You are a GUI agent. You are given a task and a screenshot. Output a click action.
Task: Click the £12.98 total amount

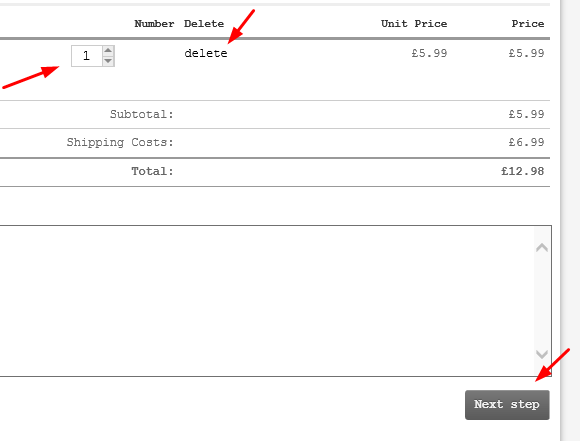(523, 171)
